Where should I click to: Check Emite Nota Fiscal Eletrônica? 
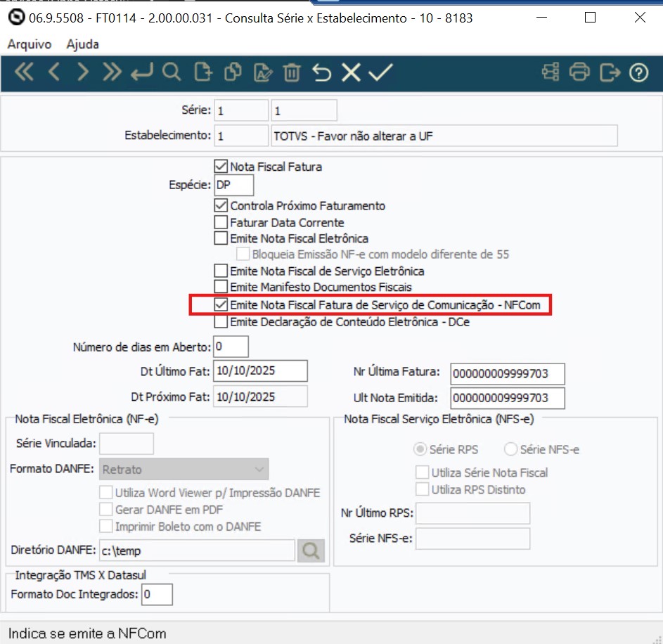click(221, 238)
